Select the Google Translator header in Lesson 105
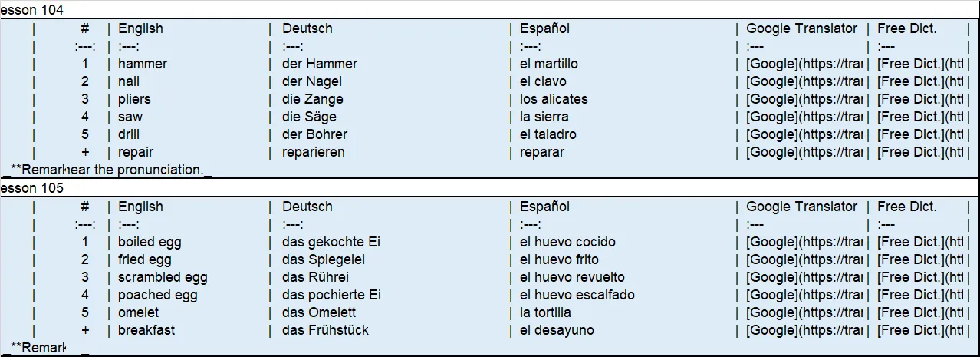Screen dimensions: 980x357 point(802,207)
